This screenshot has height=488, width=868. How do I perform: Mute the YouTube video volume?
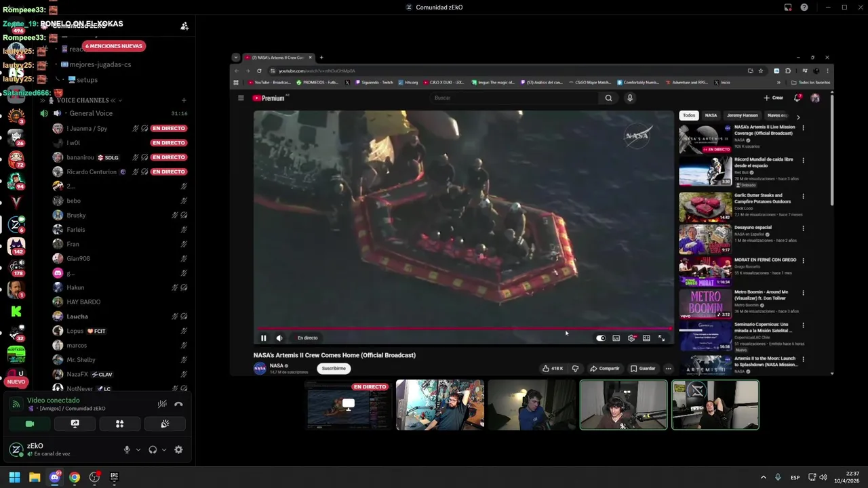279,338
